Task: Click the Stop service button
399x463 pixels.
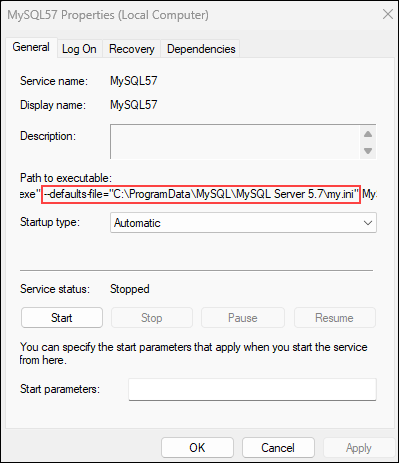Action: pos(152,318)
